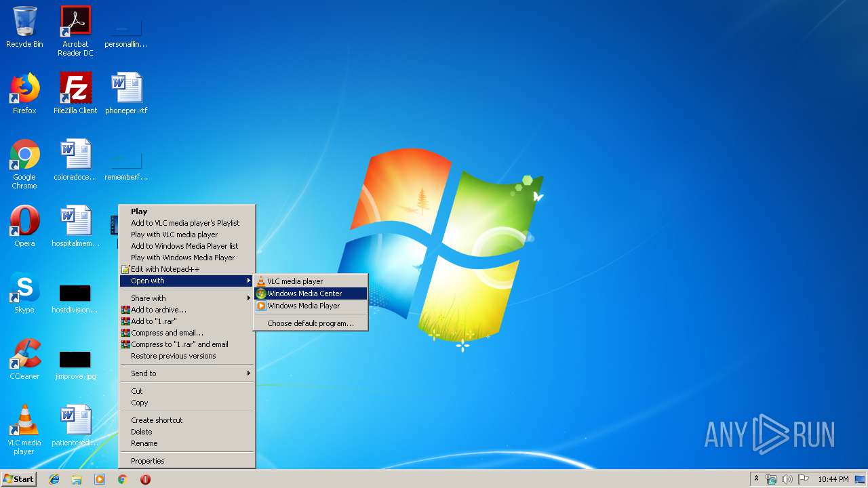Viewport: 868px width, 488px height.
Task: Select the patientcredi document icon
Action: pyautogui.click(x=75, y=426)
